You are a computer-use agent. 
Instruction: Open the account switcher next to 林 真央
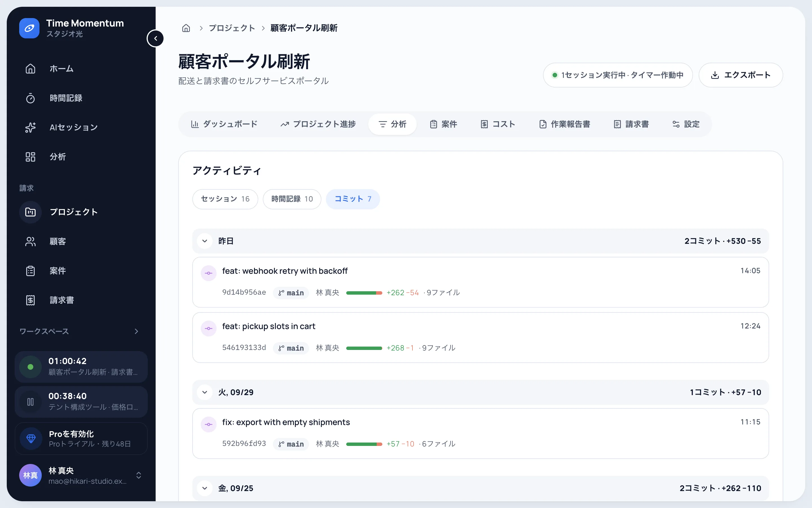click(x=139, y=475)
